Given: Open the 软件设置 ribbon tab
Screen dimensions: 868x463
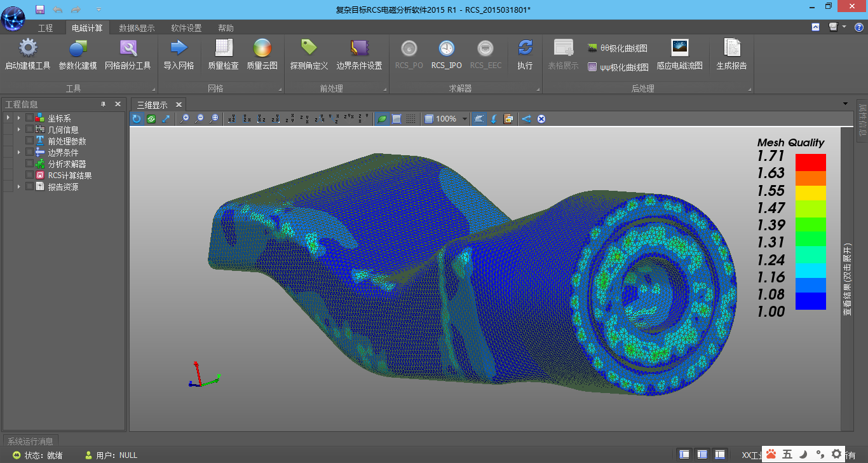Looking at the screenshot, I should 186,28.
